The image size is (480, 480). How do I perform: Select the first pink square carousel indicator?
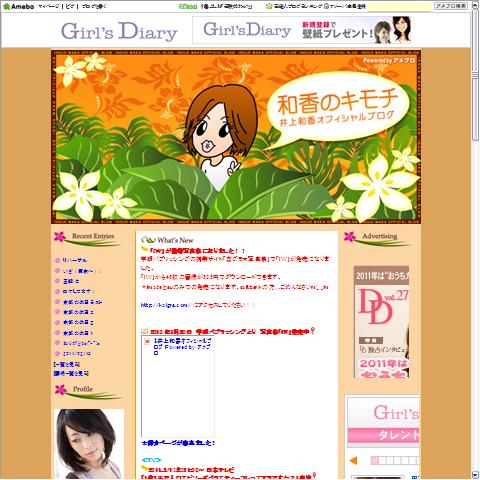click(375, 461)
